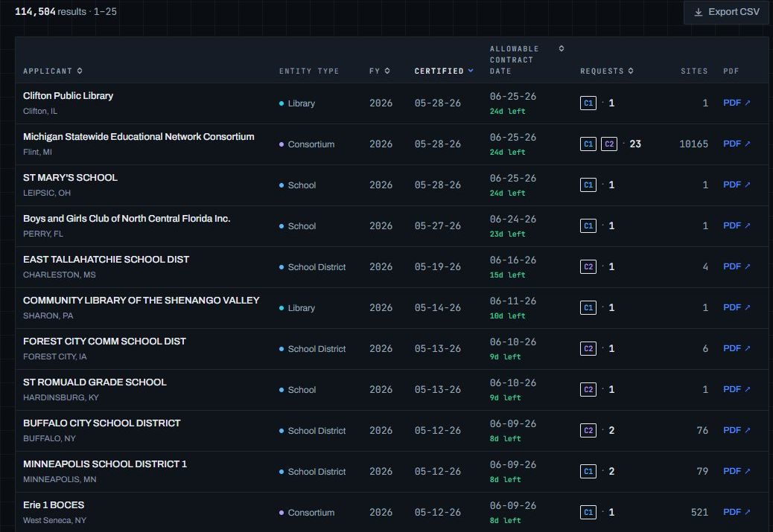Click certified date 05-19-26
The width and height of the screenshot is (773, 532).
(438, 266)
